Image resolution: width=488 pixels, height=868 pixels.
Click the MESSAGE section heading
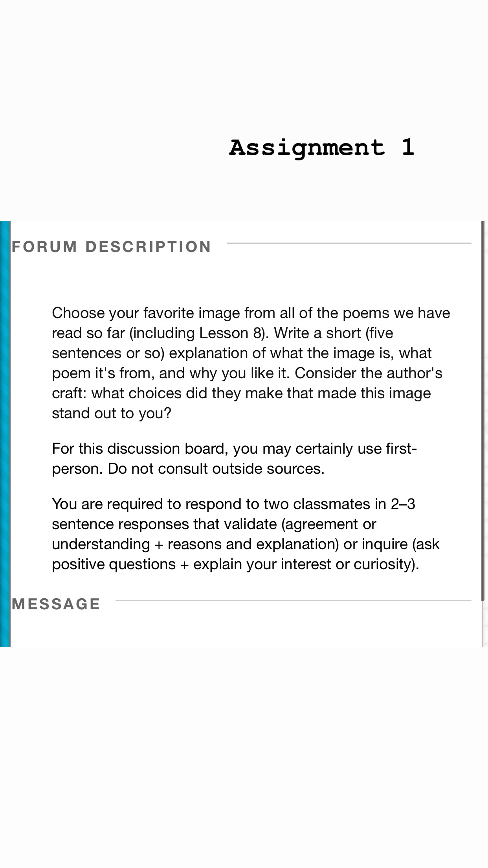pos(56,604)
